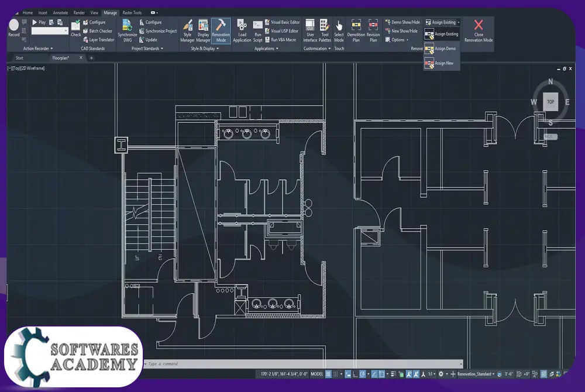Choose Assign New from the flyout
This screenshot has height=392, width=585.
(x=442, y=63)
